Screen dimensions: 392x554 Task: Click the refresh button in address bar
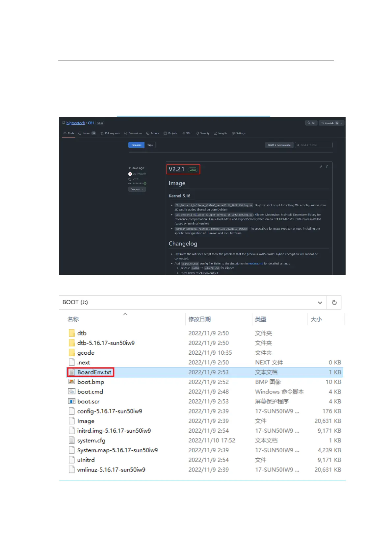pyautogui.click(x=334, y=303)
